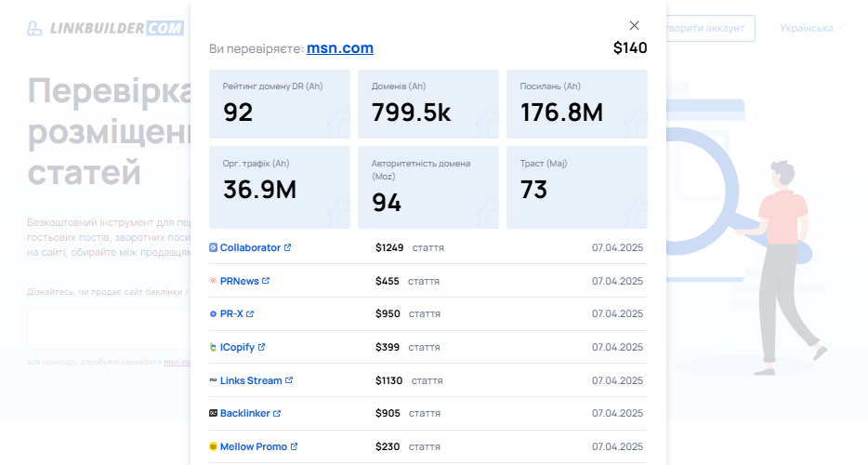868x465 pixels.
Task: Click the 176.8M links value
Action: 561,113
